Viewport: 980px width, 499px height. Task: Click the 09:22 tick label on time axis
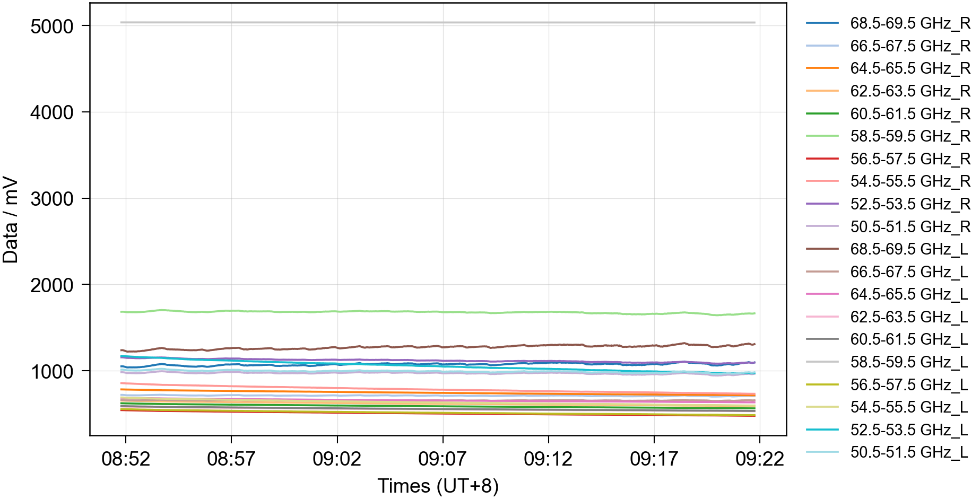point(759,459)
